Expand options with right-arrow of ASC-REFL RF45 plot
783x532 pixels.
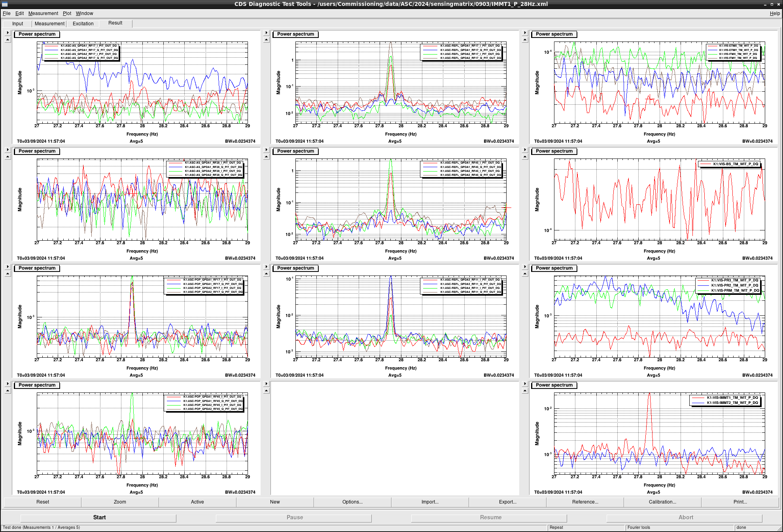(x=266, y=150)
